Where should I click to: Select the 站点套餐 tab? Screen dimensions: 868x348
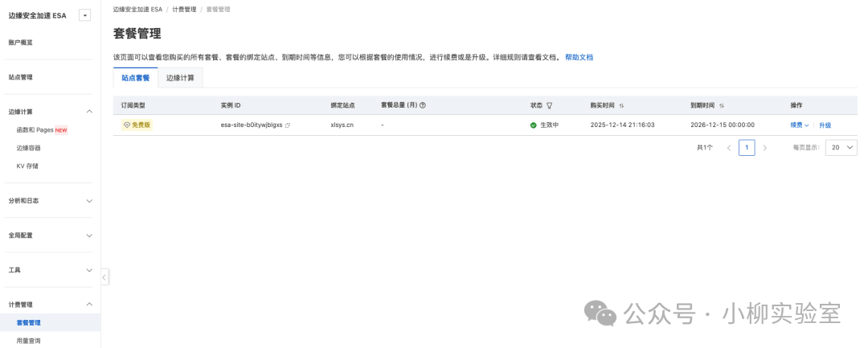click(135, 78)
